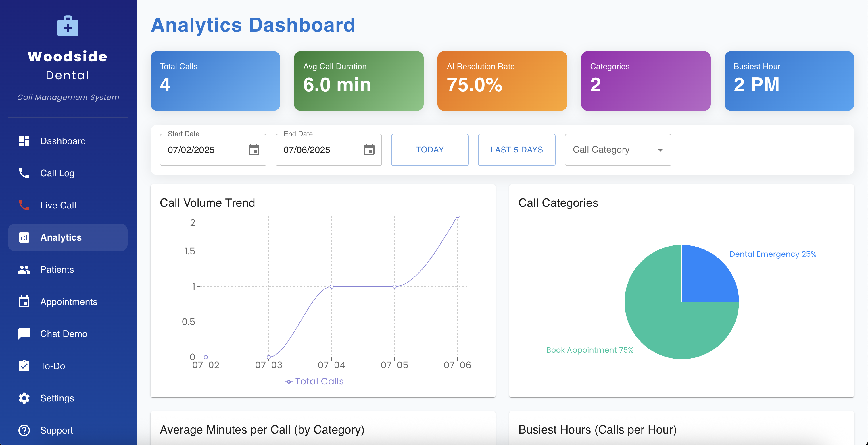Click the Call Management System subtitle
Image resolution: width=868 pixels, height=445 pixels.
click(x=68, y=97)
